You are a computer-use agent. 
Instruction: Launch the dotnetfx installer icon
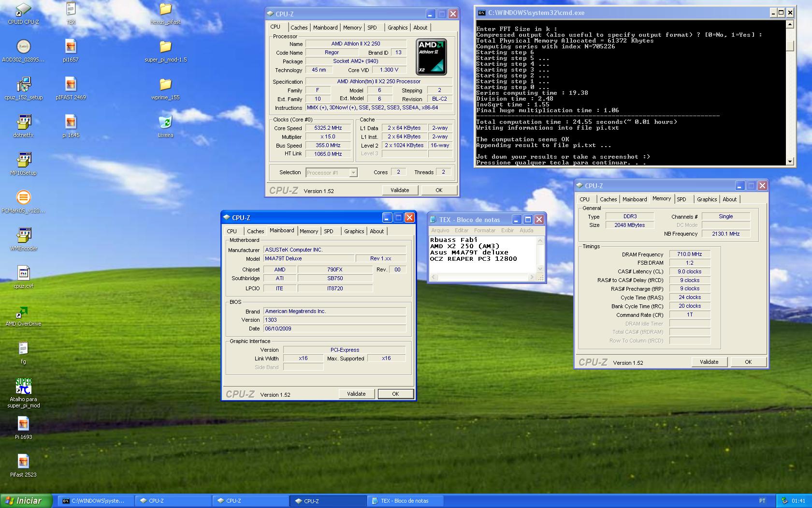(23, 126)
